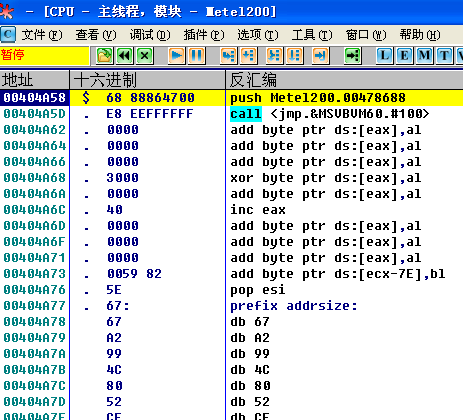This screenshot has width=463, height=420.
Task: Click the Open file toolbar icon
Action: [104, 55]
